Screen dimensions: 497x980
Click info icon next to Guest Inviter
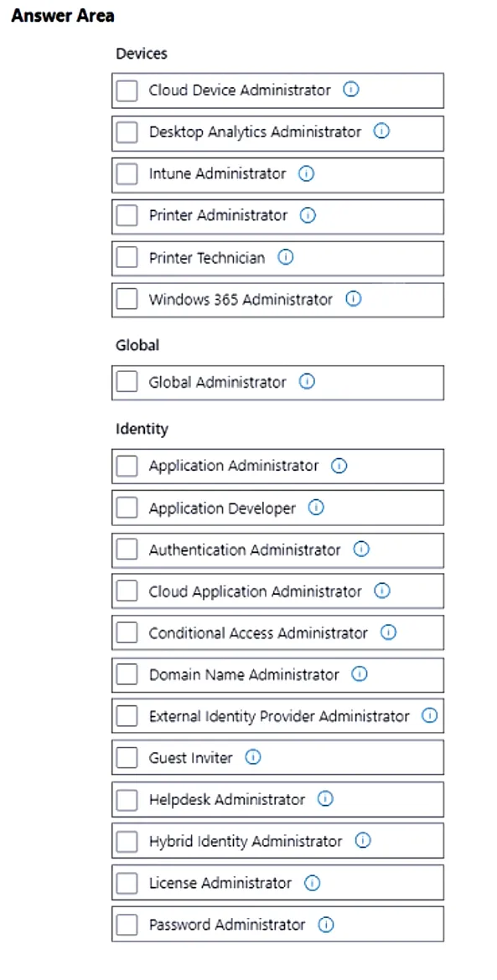[x=252, y=757]
